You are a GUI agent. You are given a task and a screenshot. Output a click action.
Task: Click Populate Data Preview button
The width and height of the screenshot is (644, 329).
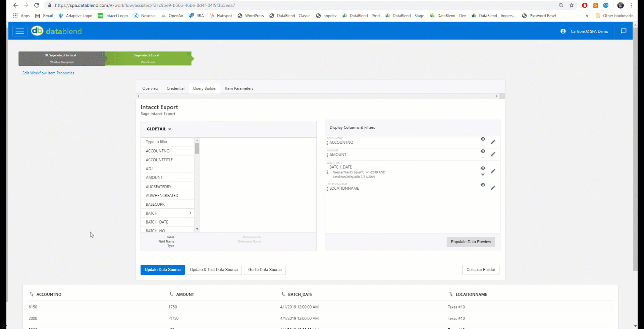[471, 242]
